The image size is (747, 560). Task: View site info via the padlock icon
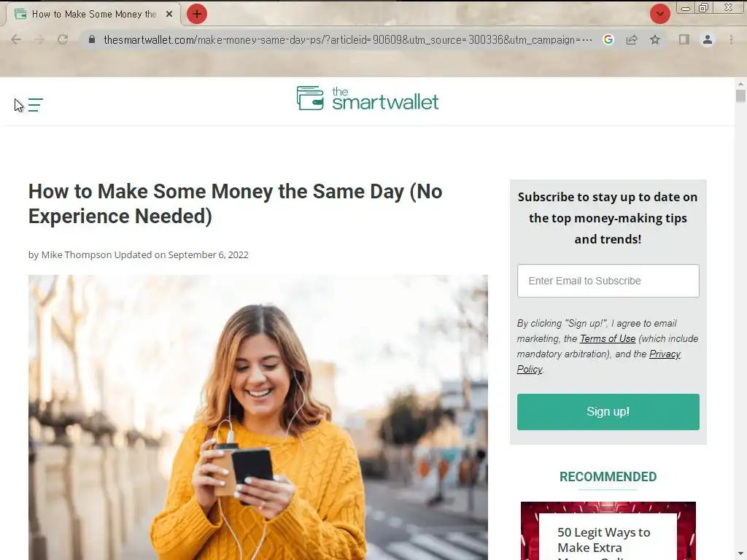point(92,39)
